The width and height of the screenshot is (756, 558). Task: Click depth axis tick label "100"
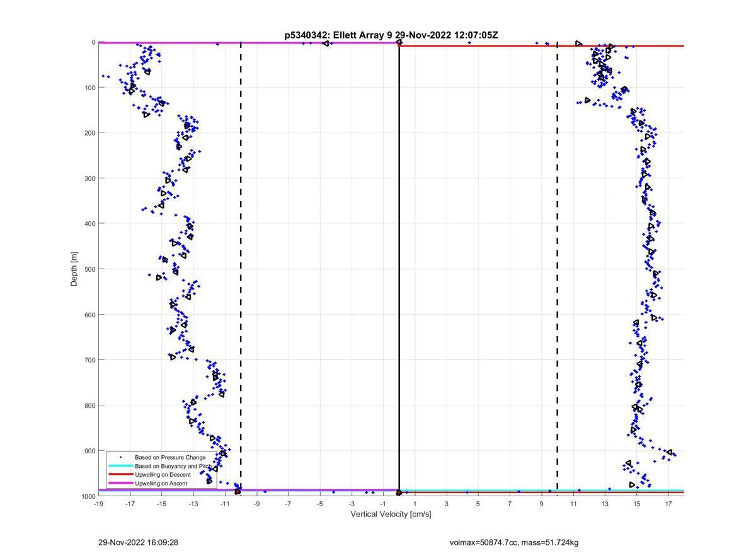89,88
